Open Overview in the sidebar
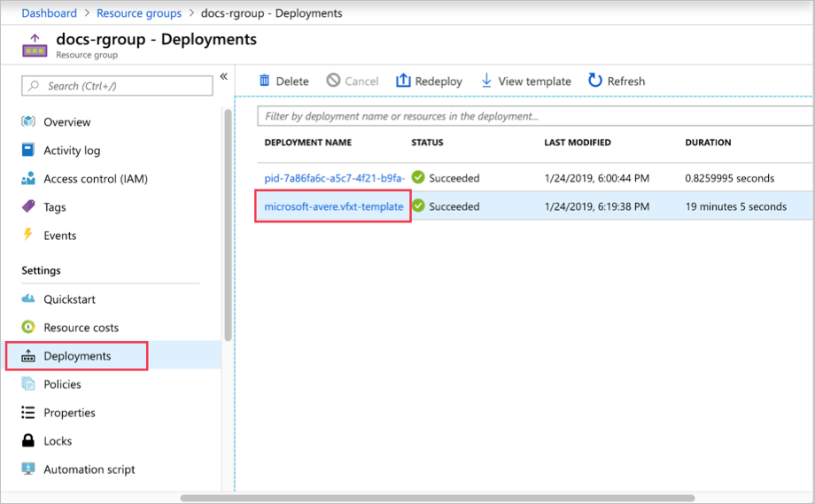The width and height of the screenshot is (815, 504). click(x=66, y=122)
